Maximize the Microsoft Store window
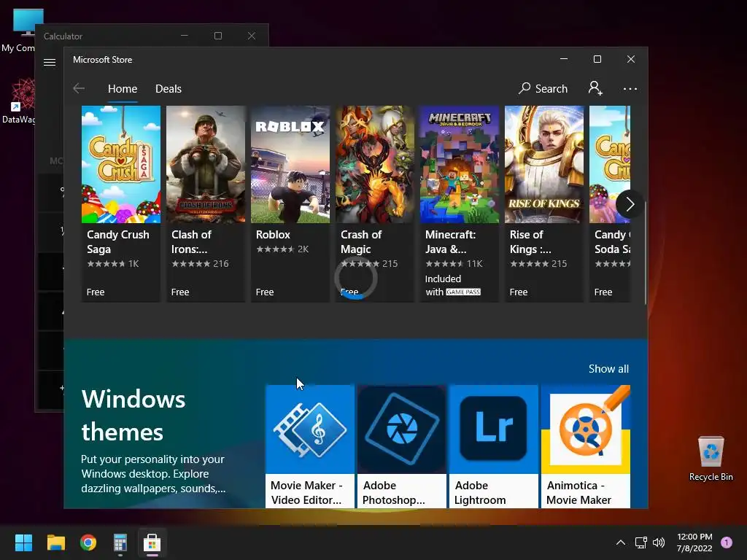This screenshot has height=560, width=747. point(597,59)
